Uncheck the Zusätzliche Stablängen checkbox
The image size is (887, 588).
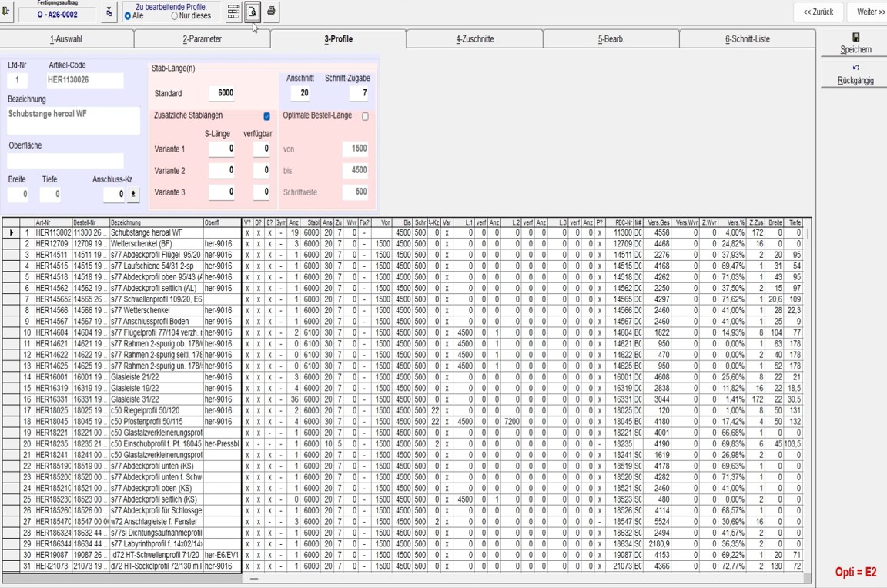(267, 116)
